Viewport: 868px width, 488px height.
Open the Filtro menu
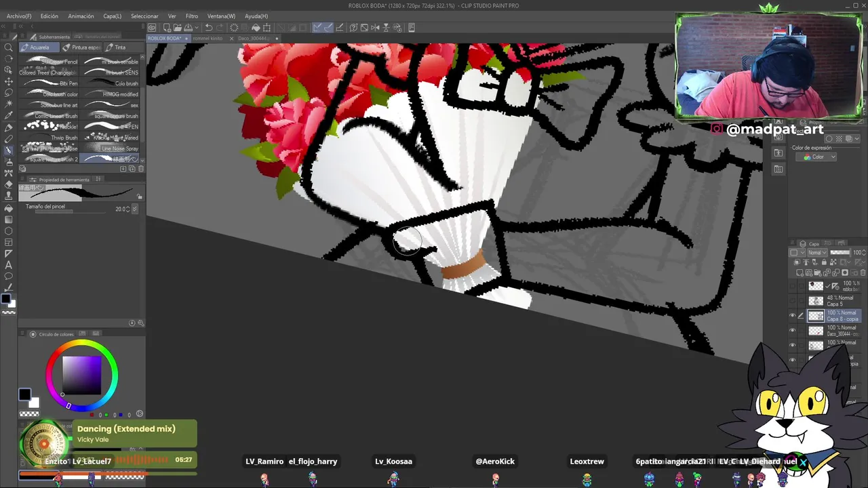coord(192,16)
